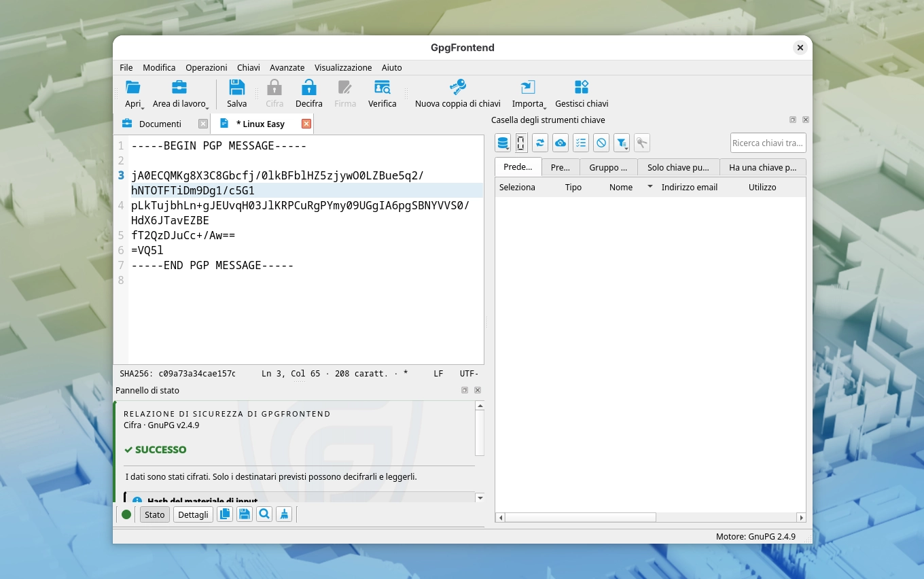
Task: Select the Firma sign tool
Action: pyautogui.click(x=345, y=94)
